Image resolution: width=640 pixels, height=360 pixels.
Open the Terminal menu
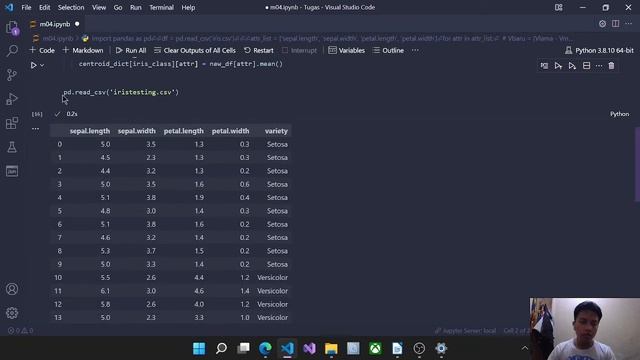coord(161,7)
